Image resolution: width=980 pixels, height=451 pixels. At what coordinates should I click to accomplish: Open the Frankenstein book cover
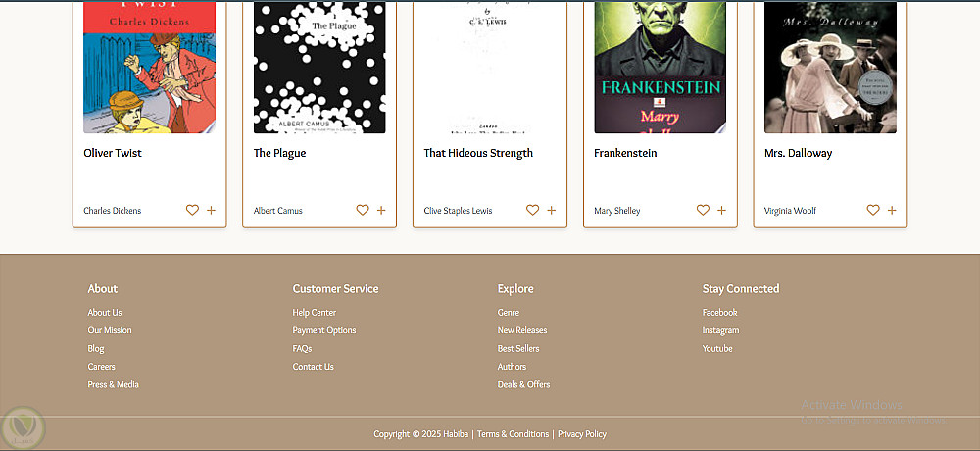click(x=660, y=67)
